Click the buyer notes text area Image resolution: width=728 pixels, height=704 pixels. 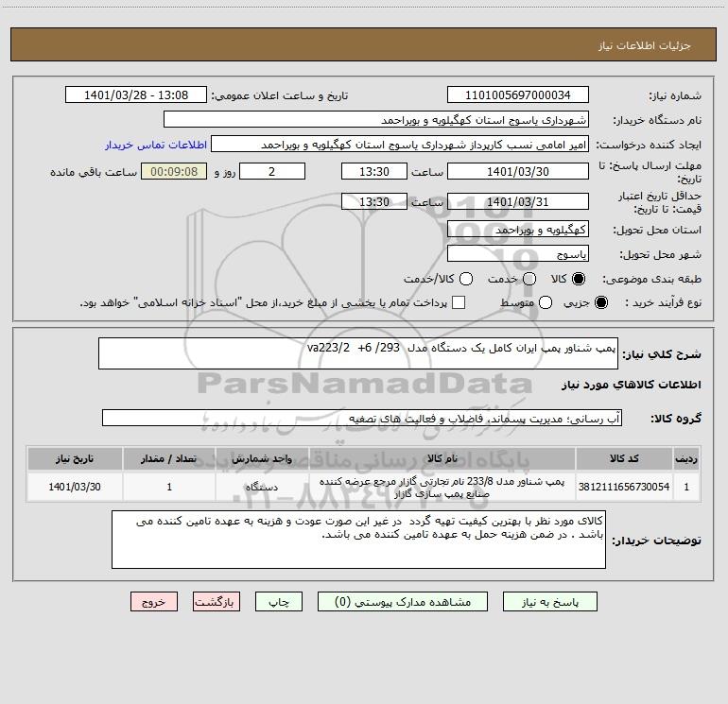tap(358, 540)
